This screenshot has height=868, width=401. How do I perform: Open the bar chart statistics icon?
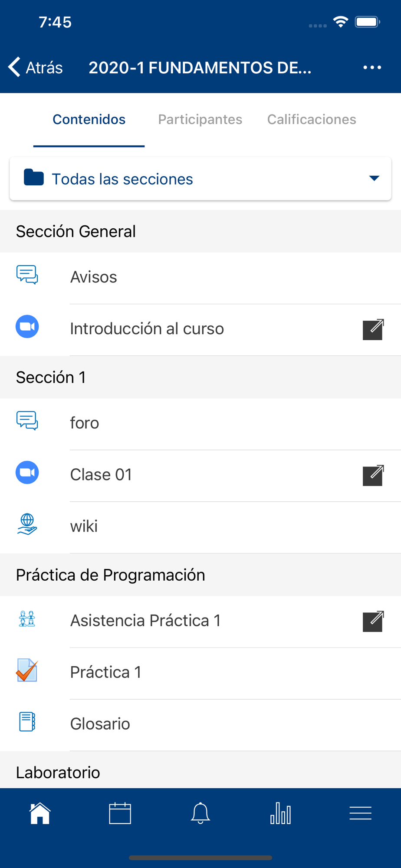tap(280, 813)
